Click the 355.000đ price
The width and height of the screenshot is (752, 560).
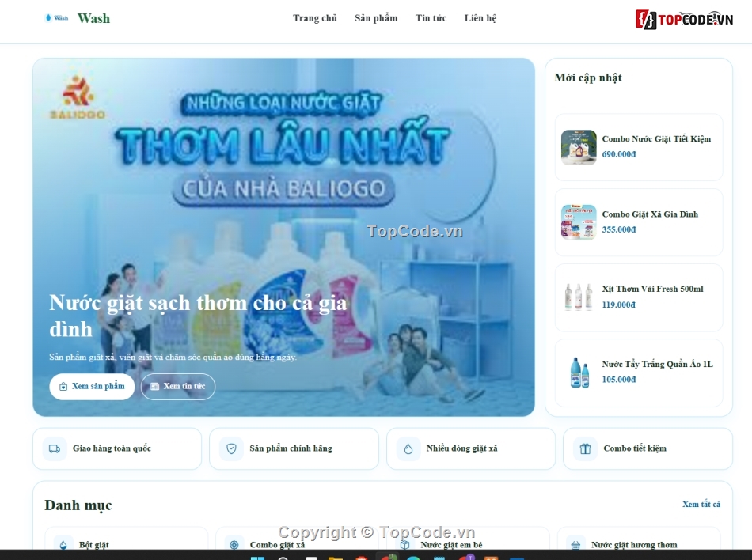point(619,229)
